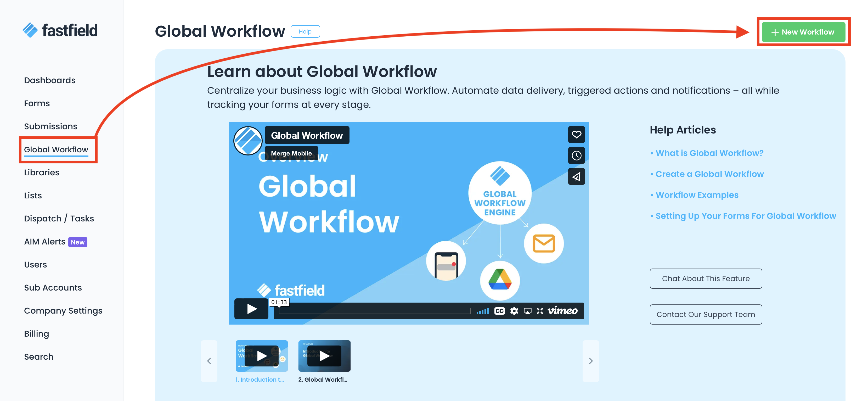This screenshot has height=401, width=868.
Task: Go to previous video carousel arrow
Action: pos(209,361)
